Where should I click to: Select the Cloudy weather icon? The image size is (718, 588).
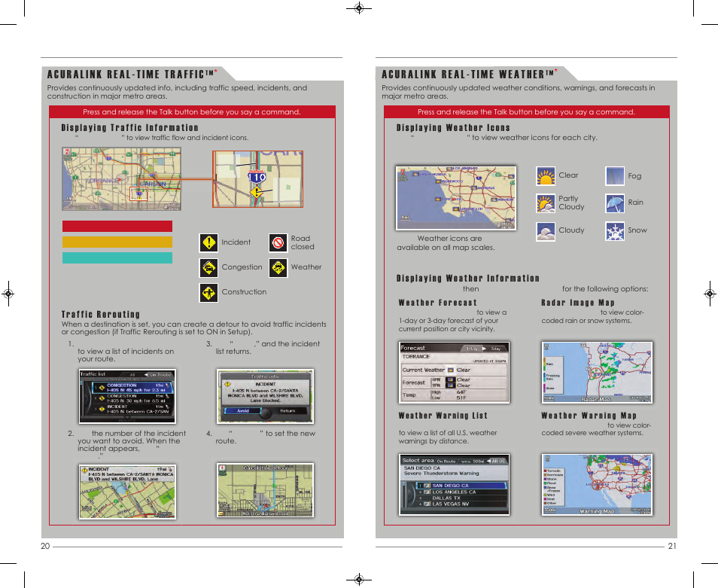coord(546,231)
